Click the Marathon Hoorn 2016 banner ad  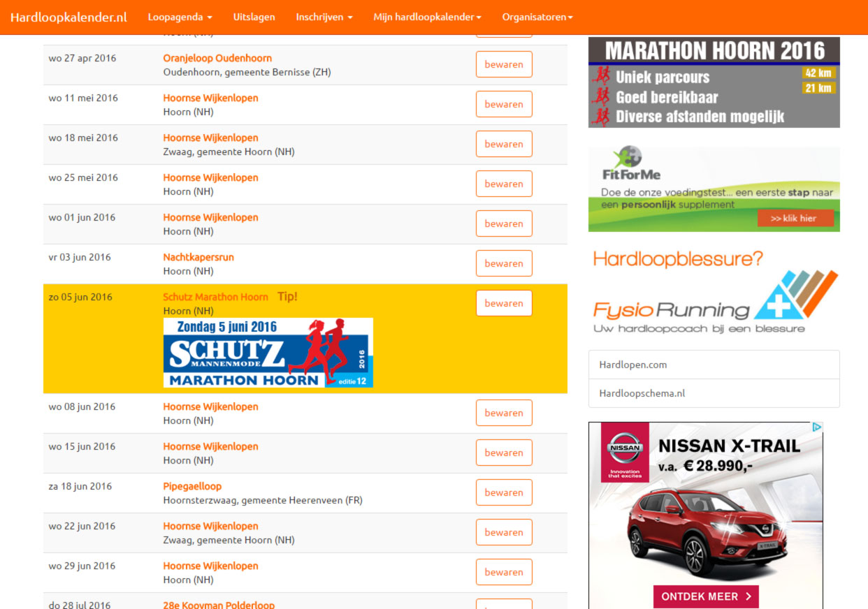(714, 82)
